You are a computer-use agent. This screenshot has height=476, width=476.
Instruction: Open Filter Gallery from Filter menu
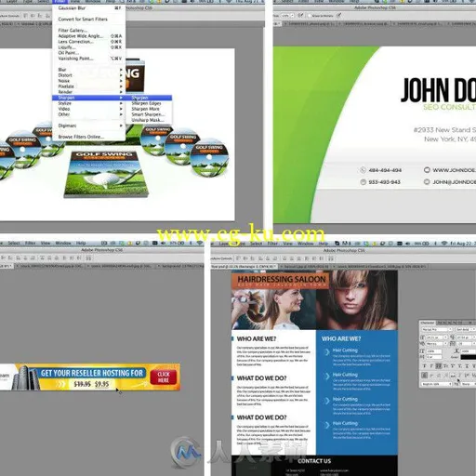click(90, 31)
